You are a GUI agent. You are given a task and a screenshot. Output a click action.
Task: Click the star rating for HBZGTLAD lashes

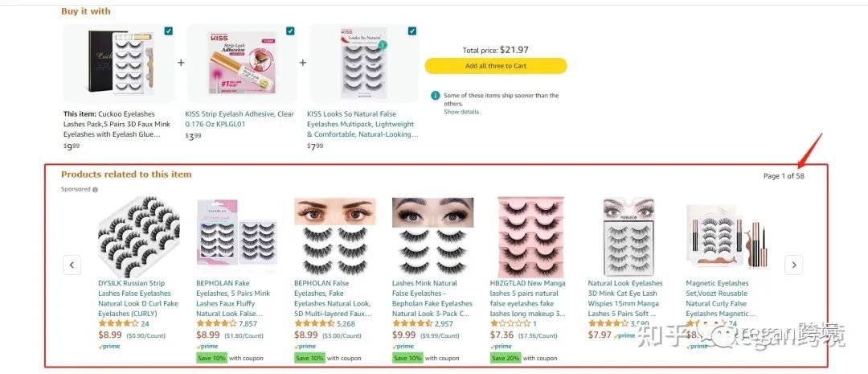coord(510,323)
